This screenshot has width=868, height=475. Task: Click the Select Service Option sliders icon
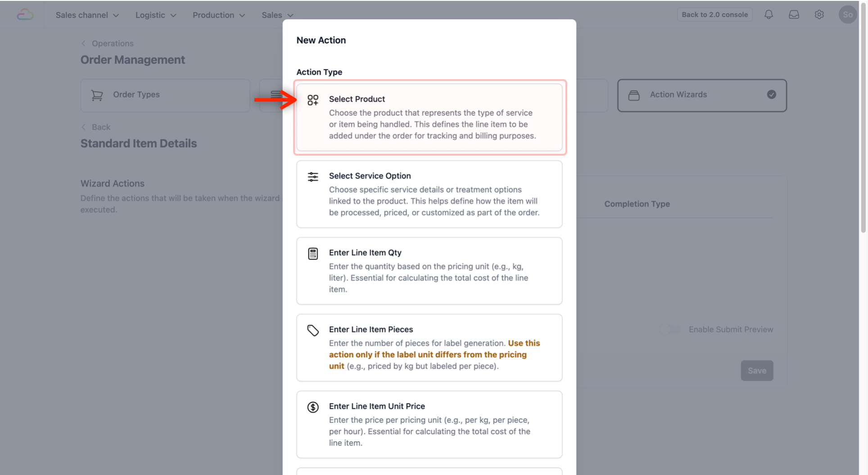[x=313, y=177]
